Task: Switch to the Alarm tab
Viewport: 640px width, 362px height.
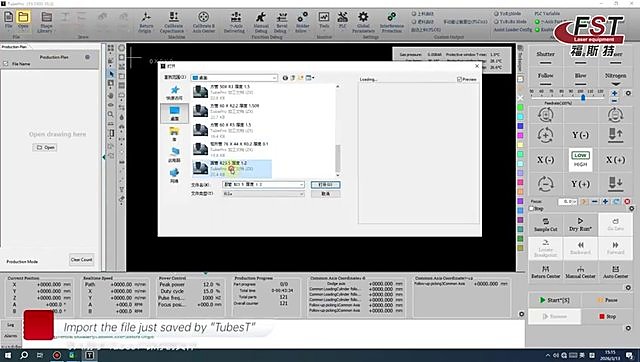Action: [x=10, y=336]
